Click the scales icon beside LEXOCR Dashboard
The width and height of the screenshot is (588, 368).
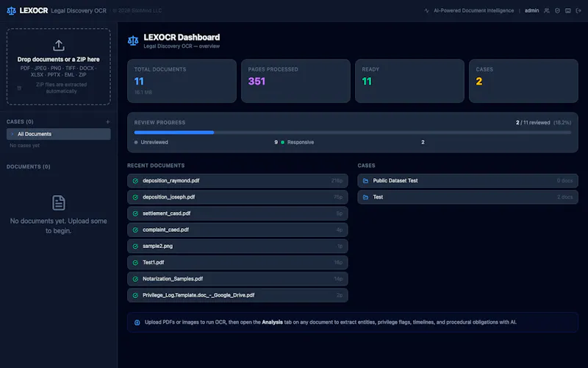coord(133,40)
